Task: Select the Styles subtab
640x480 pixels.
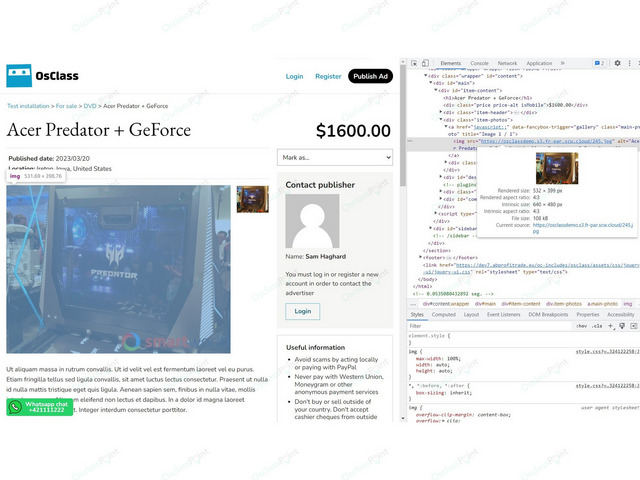Action: [x=417, y=315]
